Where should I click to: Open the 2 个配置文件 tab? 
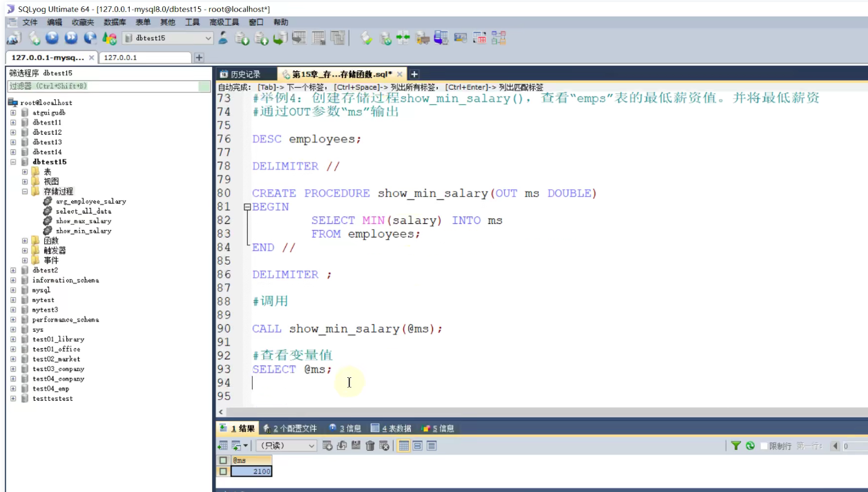pos(289,428)
